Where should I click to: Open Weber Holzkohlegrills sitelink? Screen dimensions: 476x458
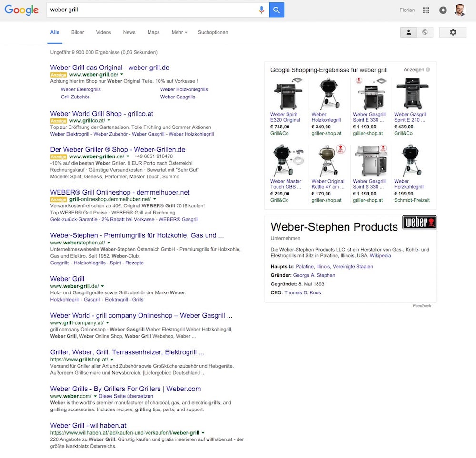click(184, 89)
